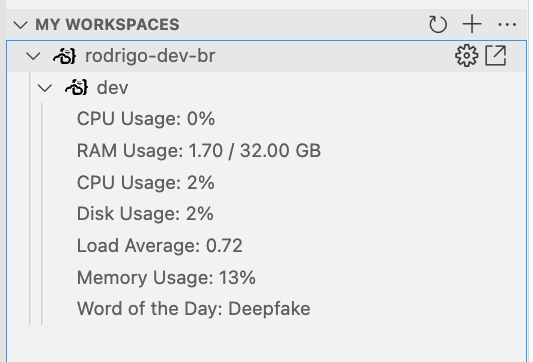
Task: Select the CPU Usage: 2% item
Action: (x=146, y=183)
